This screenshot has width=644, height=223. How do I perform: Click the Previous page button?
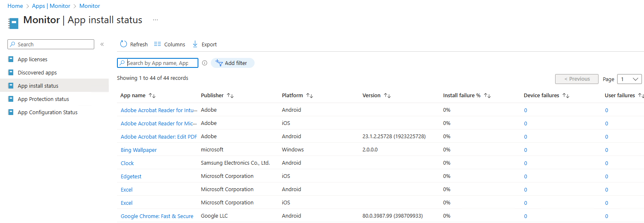[x=577, y=79]
